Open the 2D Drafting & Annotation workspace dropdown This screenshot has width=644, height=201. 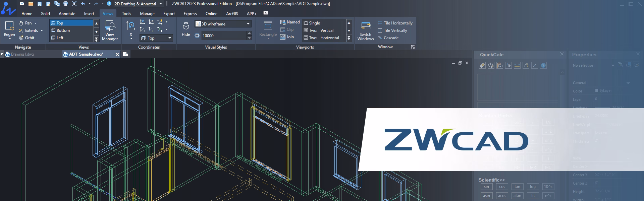(x=161, y=4)
